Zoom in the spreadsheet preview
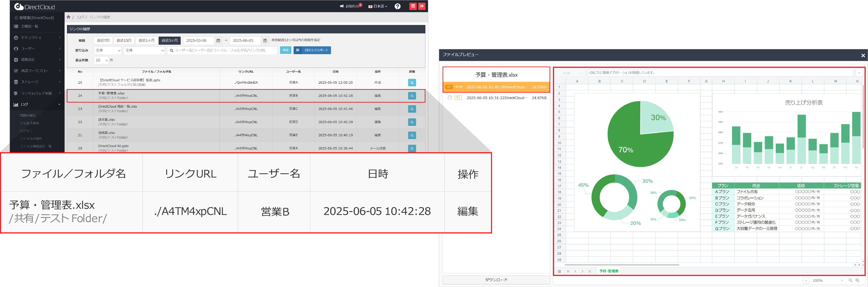Image resolution: width=868 pixels, height=287 pixels. (x=857, y=280)
